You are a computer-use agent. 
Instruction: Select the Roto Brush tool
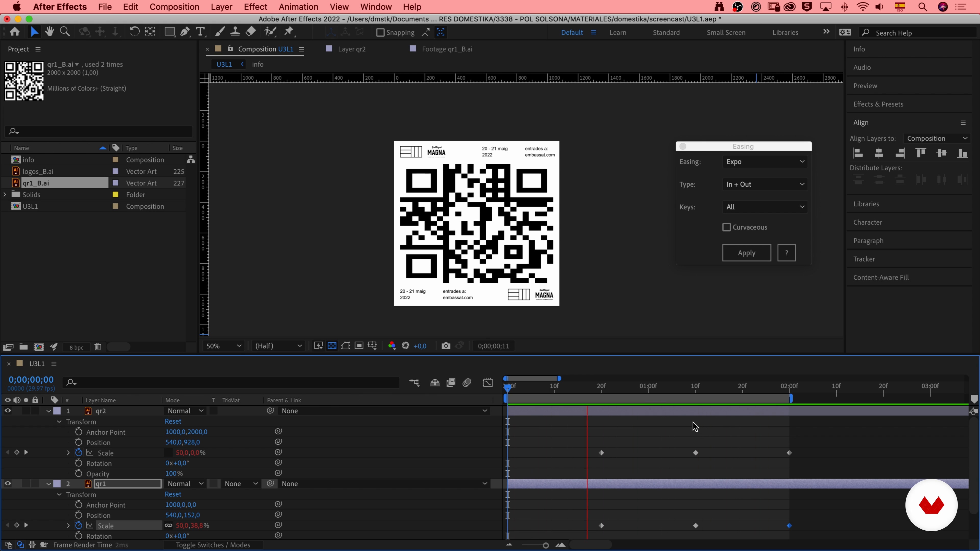pos(271,32)
